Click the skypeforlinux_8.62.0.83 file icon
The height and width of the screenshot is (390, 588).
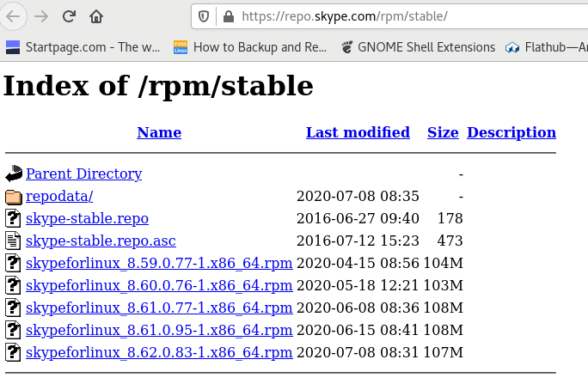14,352
